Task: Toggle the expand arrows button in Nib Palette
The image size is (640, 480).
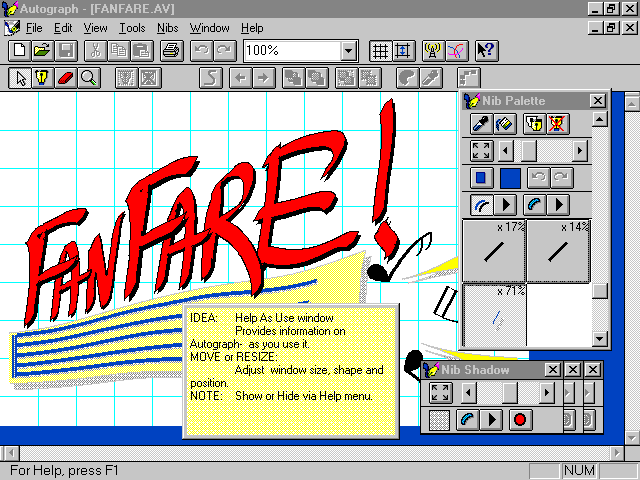Action: 481,151
